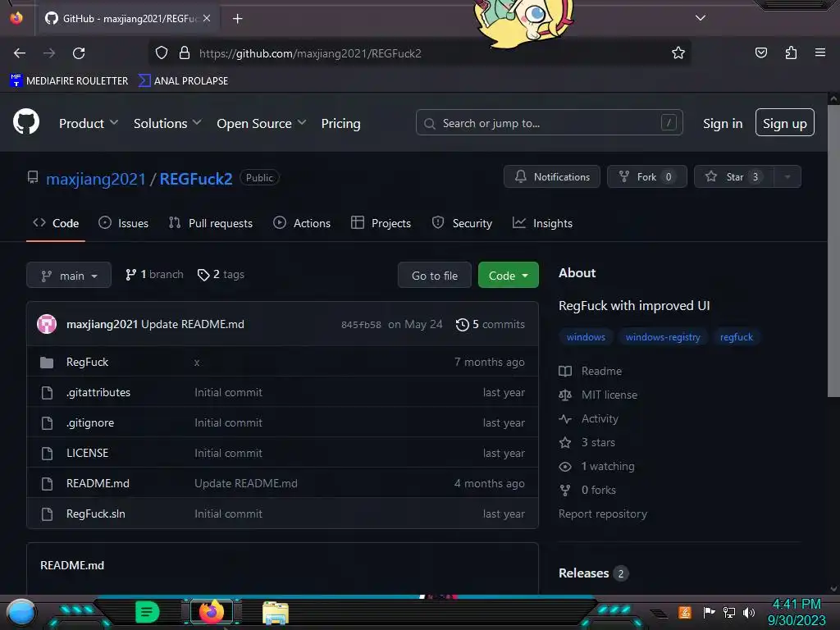The height and width of the screenshot is (630, 840).
Task: Open the Pocket save icon
Action: (761, 52)
